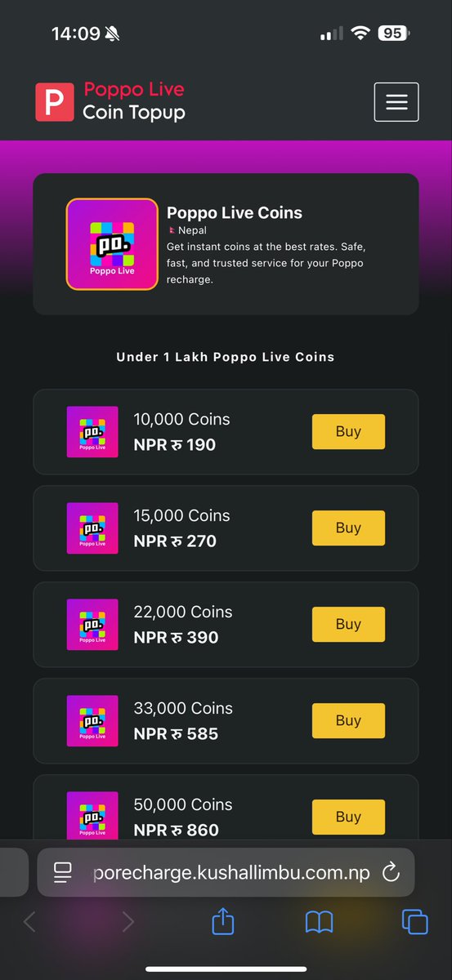Buy the 10,000 Coins package
The image size is (452, 980).
click(348, 431)
